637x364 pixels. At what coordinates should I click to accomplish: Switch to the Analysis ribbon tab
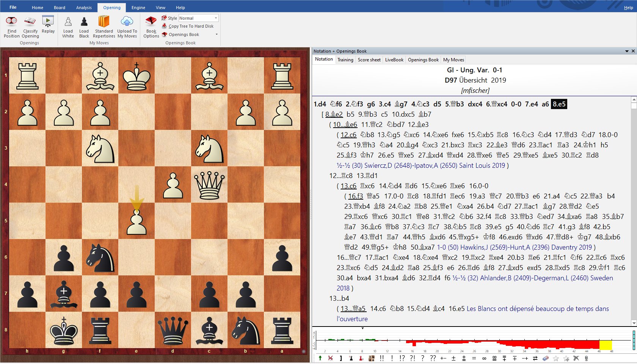coord(84,8)
